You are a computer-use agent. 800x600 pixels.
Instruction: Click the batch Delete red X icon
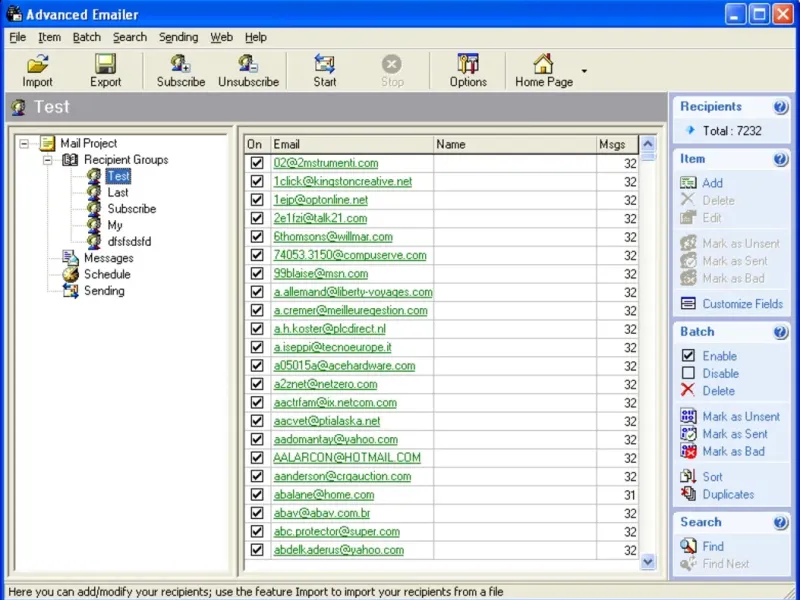click(688, 390)
